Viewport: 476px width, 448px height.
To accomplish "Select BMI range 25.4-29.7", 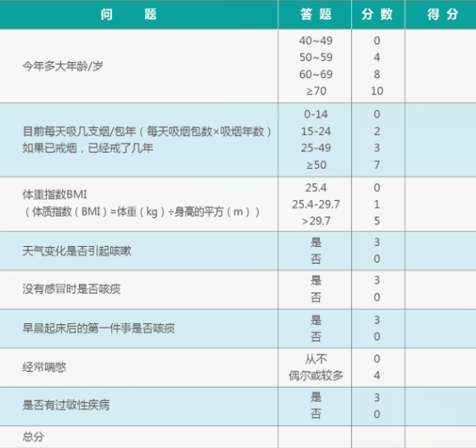I will [316, 204].
